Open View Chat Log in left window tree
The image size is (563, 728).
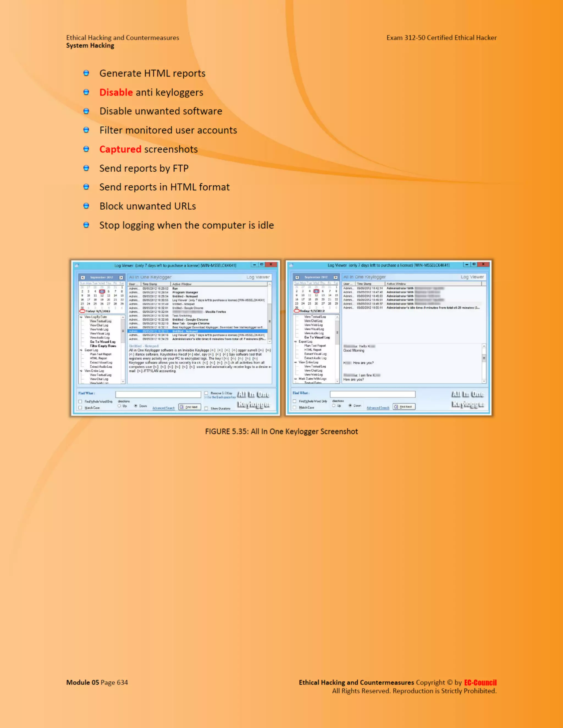(x=99, y=325)
